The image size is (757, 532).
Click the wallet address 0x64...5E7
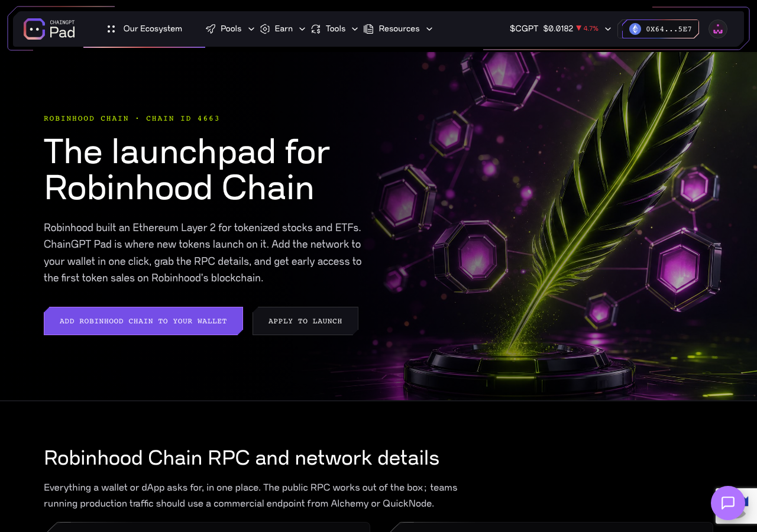tap(669, 29)
